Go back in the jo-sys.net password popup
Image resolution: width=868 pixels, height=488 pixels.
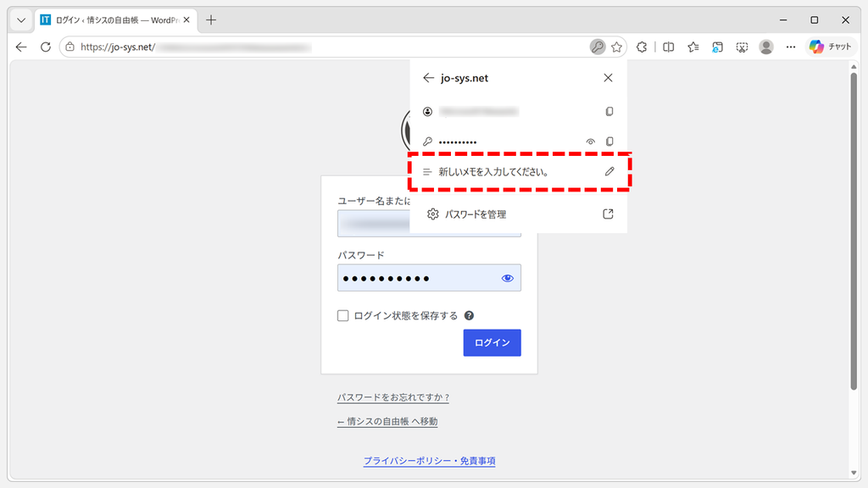(428, 78)
